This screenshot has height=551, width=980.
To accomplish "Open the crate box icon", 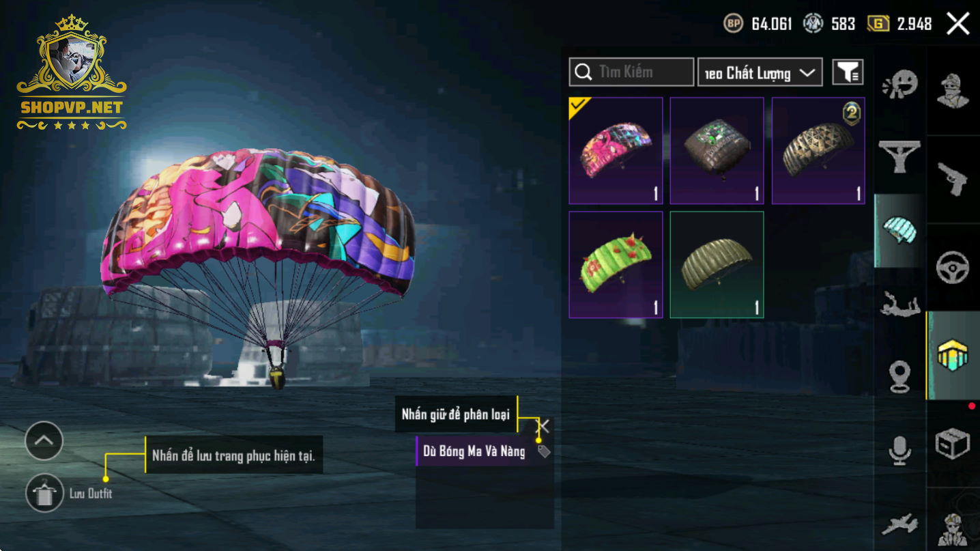I will pos(953,444).
